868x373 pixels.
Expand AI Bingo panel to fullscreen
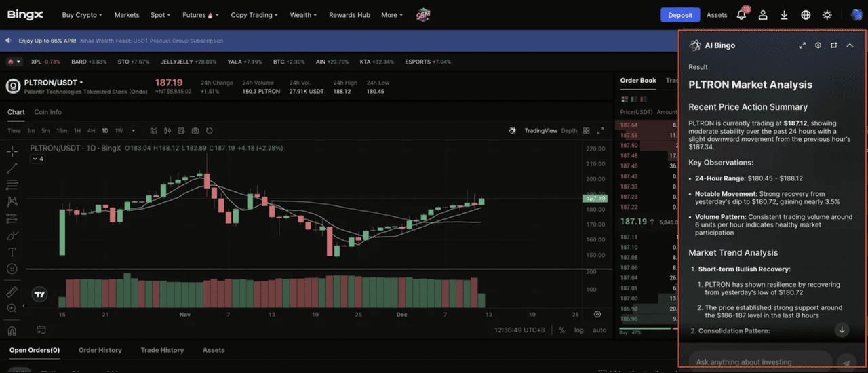802,45
